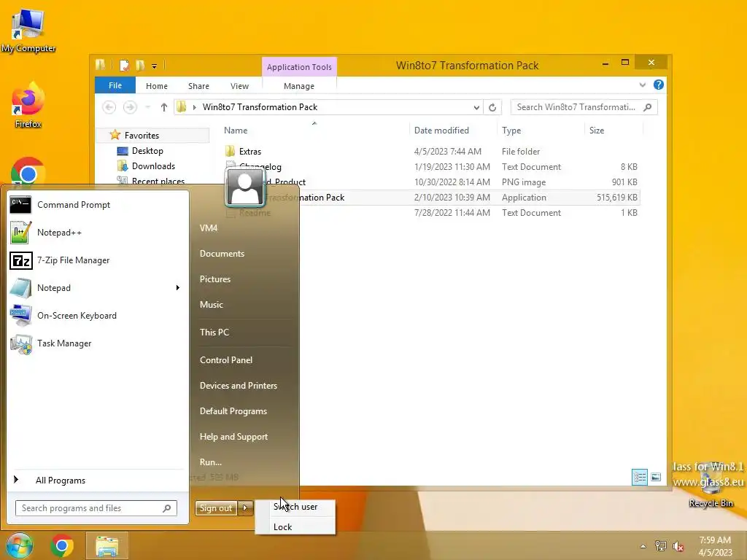Show hidden tray icons arrow
747x560 pixels.
point(643,546)
